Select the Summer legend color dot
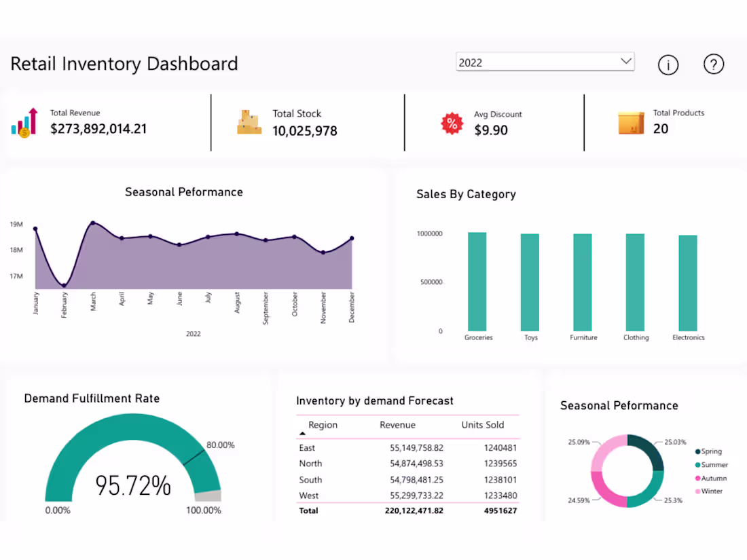Screen dimensions: 747x560 click(x=698, y=465)
